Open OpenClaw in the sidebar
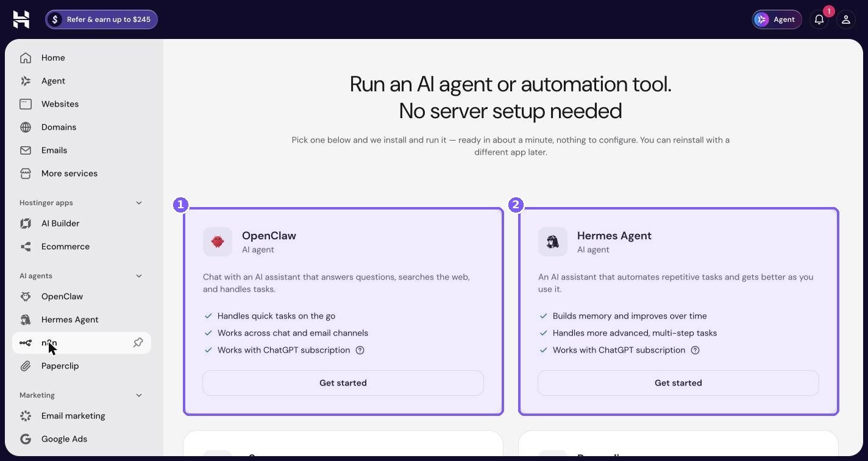This screenshot has width=868, height=461. (x=82, y=297)
